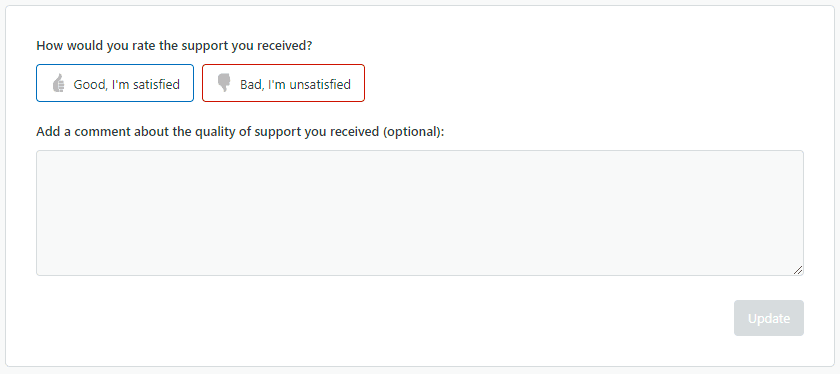The width and height of the screenshot is (840, 374).
Task: Click the diagonal grip in the textarea corner
Action: point(798,270)
